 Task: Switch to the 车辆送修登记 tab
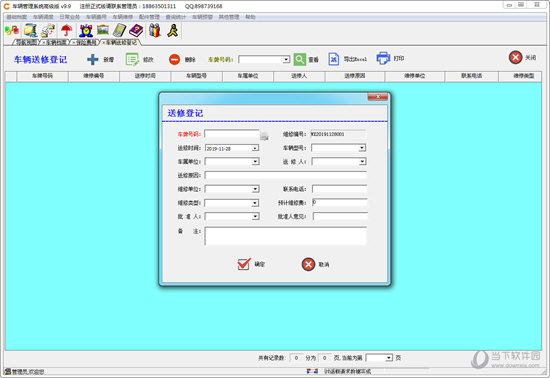point(120,42)
